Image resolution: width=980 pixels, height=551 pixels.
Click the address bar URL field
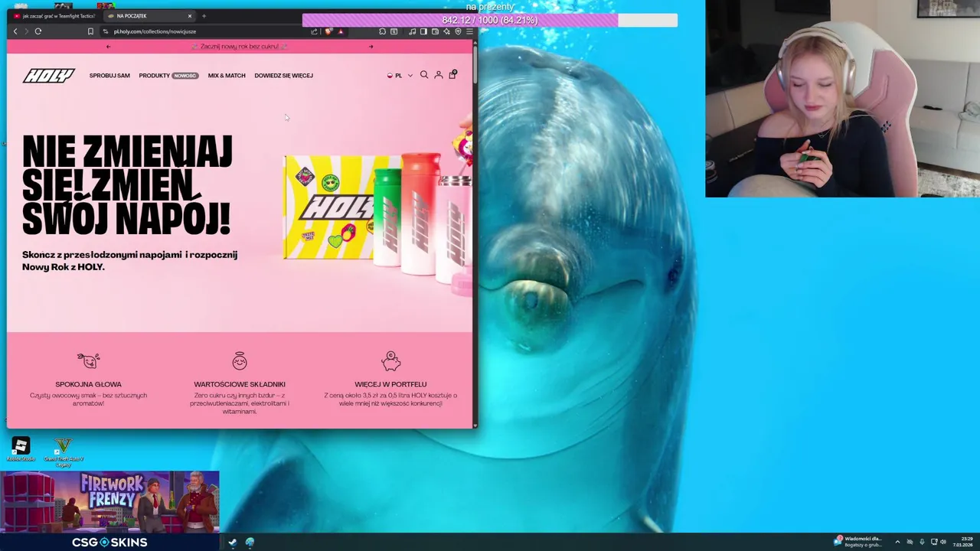point(207,31)
